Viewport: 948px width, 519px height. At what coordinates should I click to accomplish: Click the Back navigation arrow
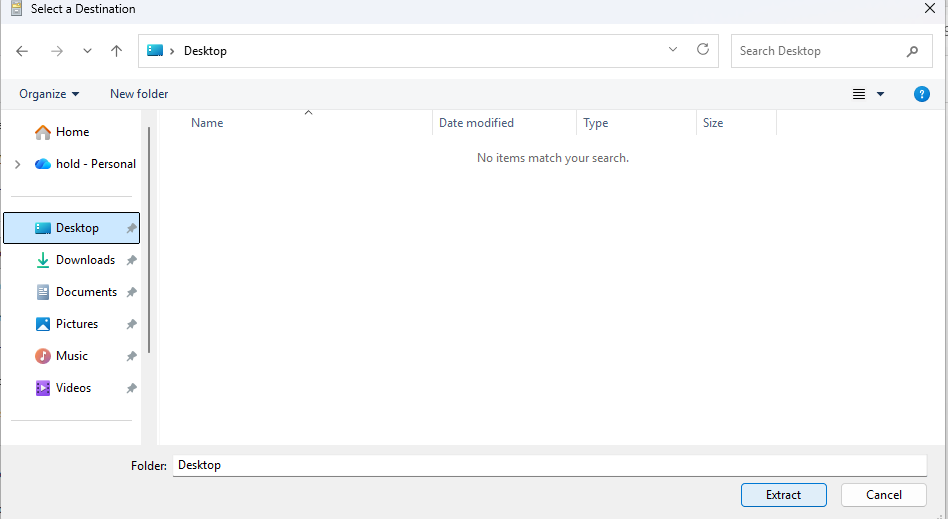[x=22, y=51]
